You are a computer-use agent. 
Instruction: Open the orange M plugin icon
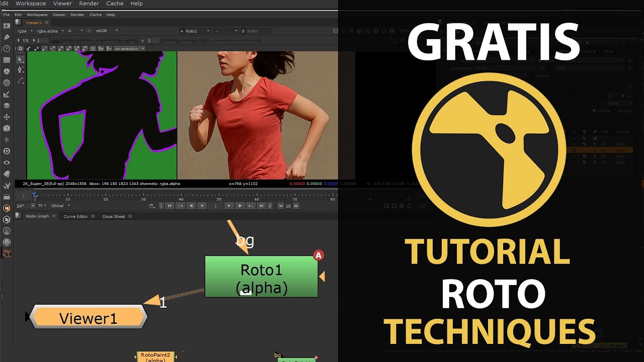[x=7, y=208]
